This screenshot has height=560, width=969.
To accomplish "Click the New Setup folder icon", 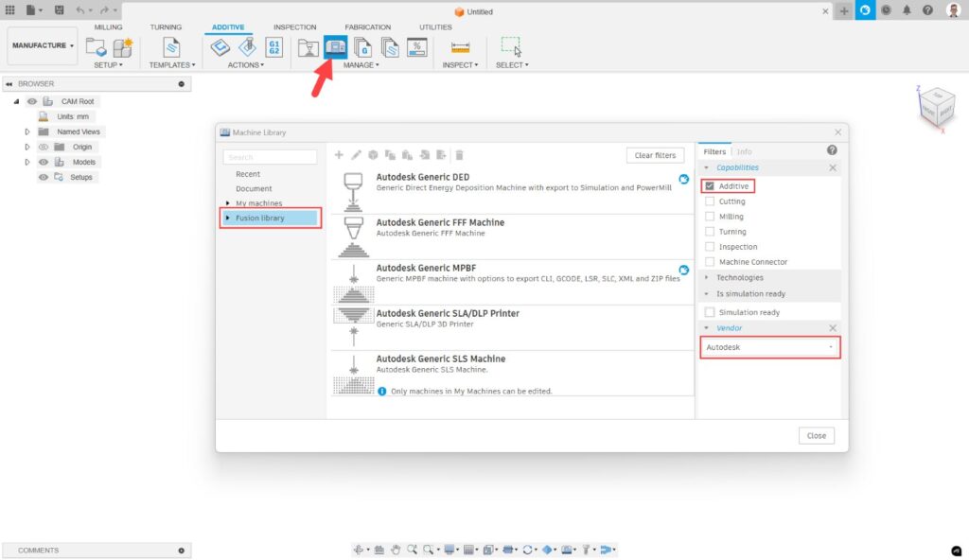I will click(x=96, y=47).
